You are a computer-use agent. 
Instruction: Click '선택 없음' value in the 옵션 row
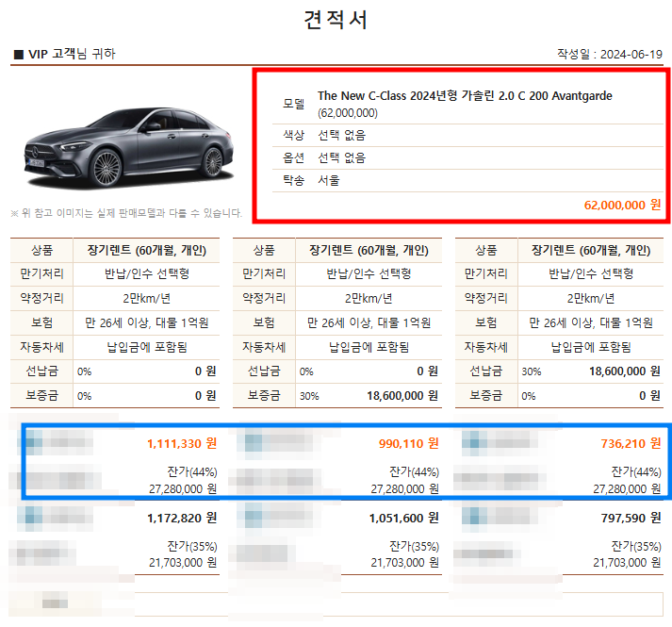click(x=341, y=157)
